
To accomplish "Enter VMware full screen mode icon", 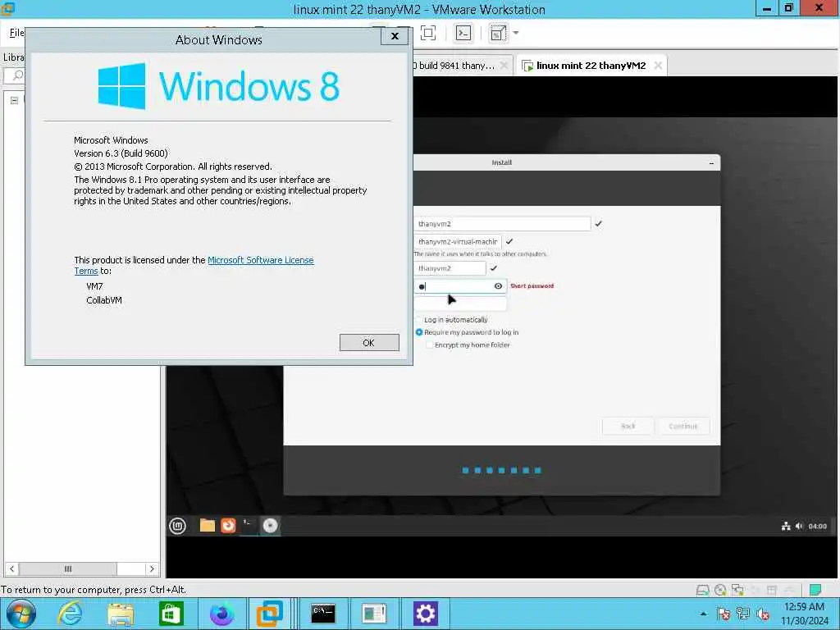I will click(x=428, y=33).
